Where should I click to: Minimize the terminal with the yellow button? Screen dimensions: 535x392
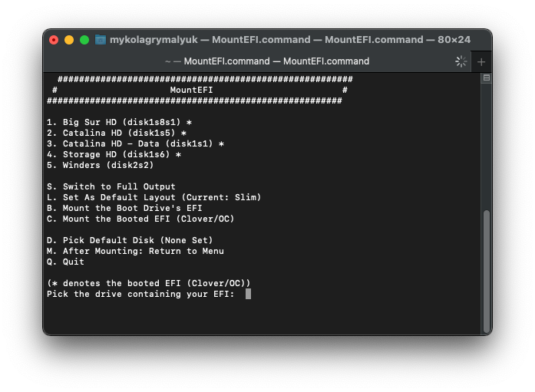pos(69,40)
